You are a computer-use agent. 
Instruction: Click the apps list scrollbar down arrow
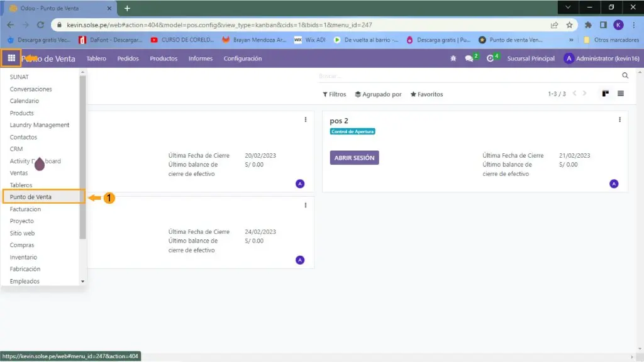point(82,282)
